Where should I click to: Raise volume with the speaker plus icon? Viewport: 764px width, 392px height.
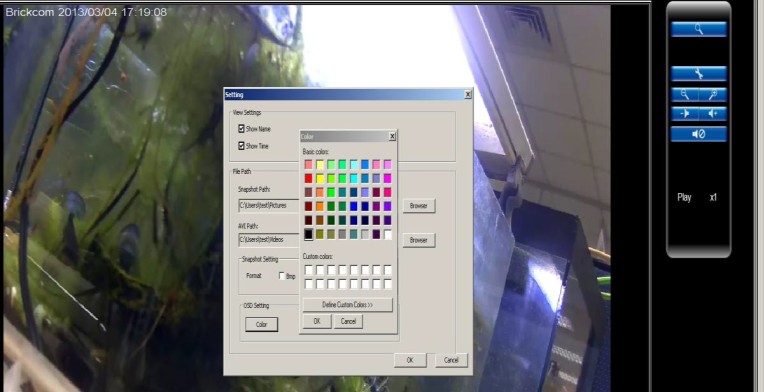pyautogui.click(x=713, y=113)
